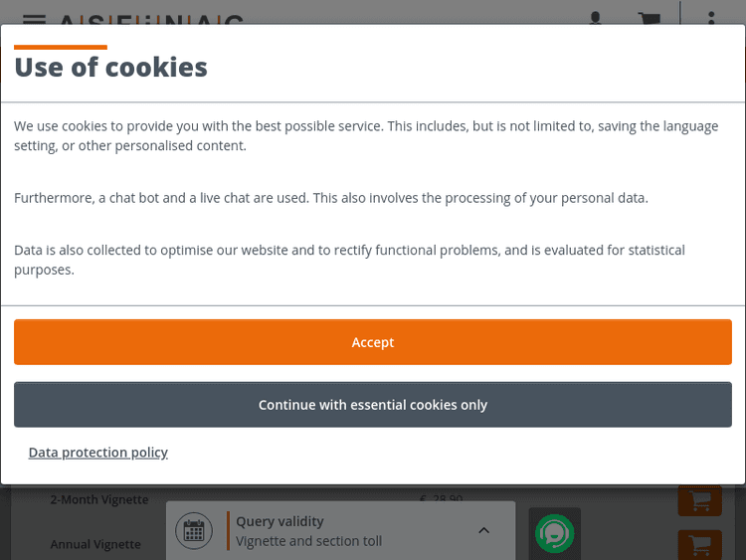Click the 2-Month Vignette price
Screen dimensions: 746x560
[x=441, y=498]
